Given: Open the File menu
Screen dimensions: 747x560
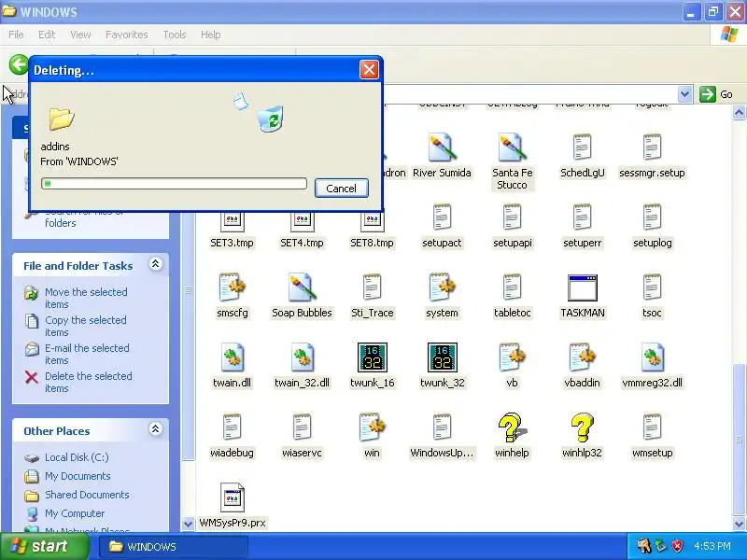Looking at the screenshot, I should click(x=16, y=35).
